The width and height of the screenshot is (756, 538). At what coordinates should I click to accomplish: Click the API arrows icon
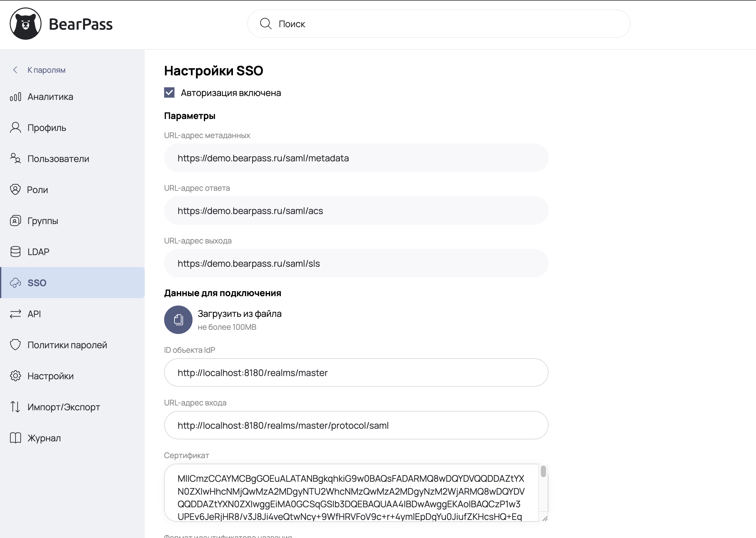[x=16, y=314]
